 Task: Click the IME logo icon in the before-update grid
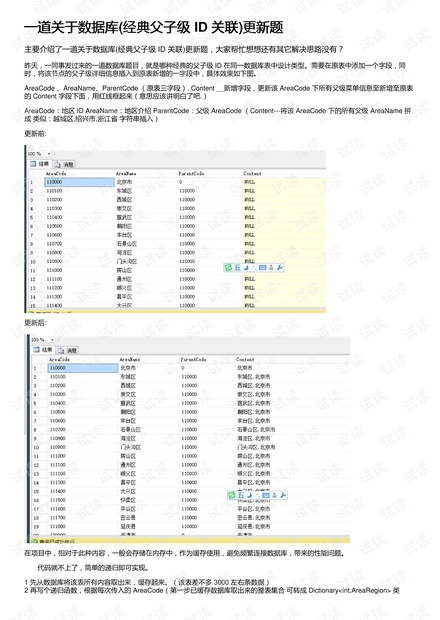coord(228,268)
